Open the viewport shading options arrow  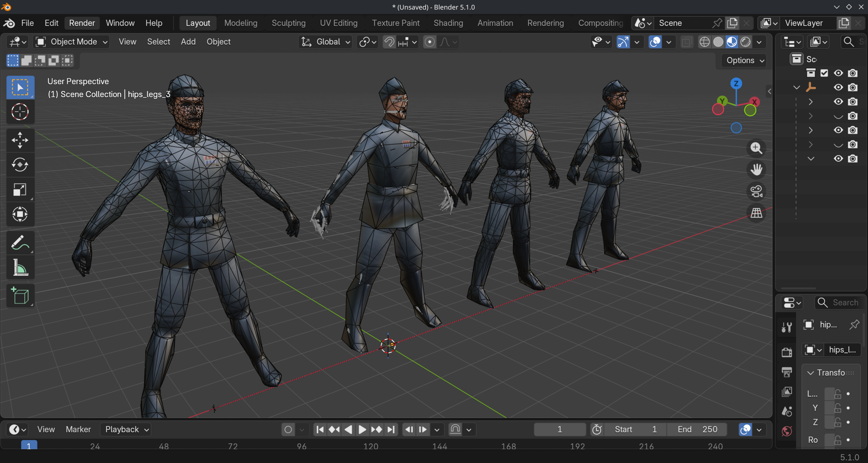pos(759,42)
